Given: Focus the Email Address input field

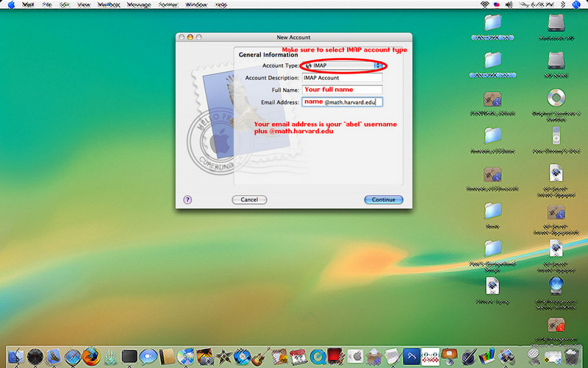Looking at the screenshot, I should 342,102.
